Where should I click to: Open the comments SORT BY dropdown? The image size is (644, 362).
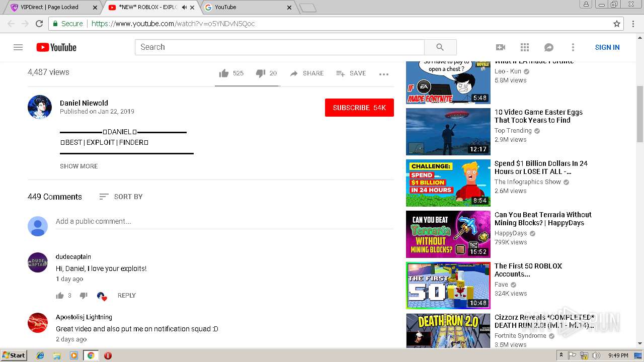point(121,197)
